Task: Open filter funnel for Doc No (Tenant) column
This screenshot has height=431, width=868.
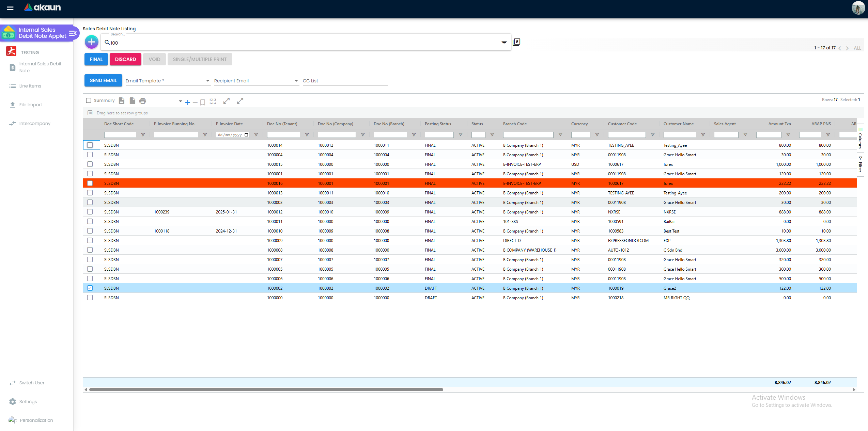Action: pyautogui.click(x=307, y=135)
